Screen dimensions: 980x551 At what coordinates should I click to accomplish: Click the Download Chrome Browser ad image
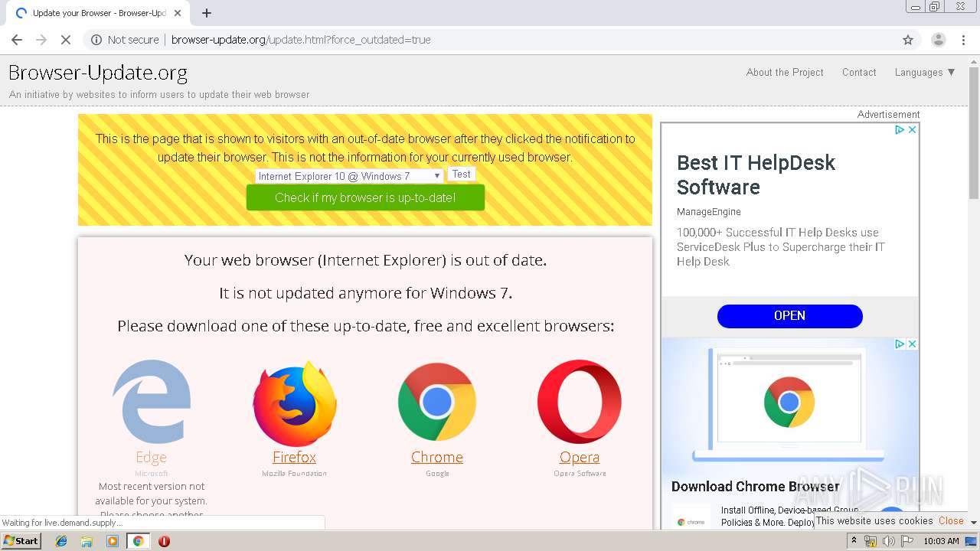pyautogui.click(x=789, y=406)
